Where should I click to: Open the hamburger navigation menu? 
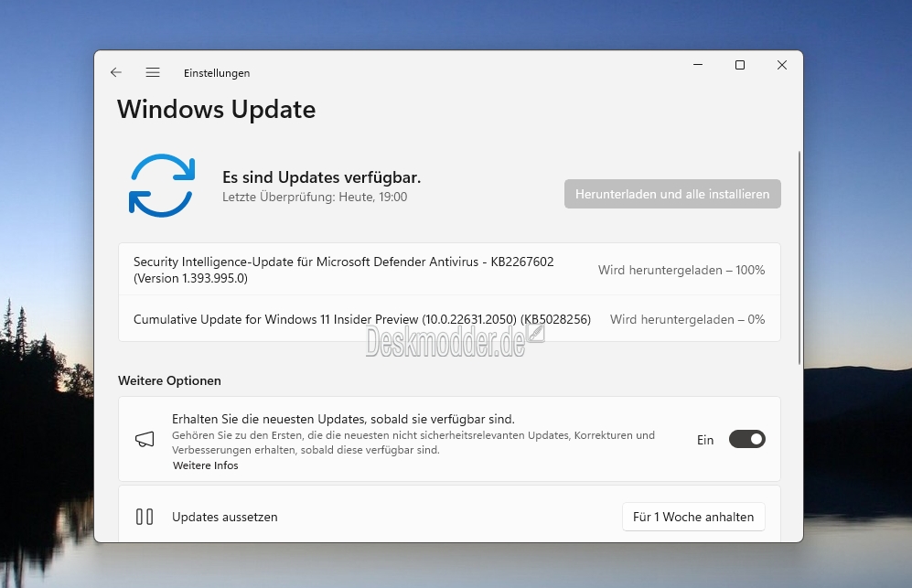coord(153,72)
